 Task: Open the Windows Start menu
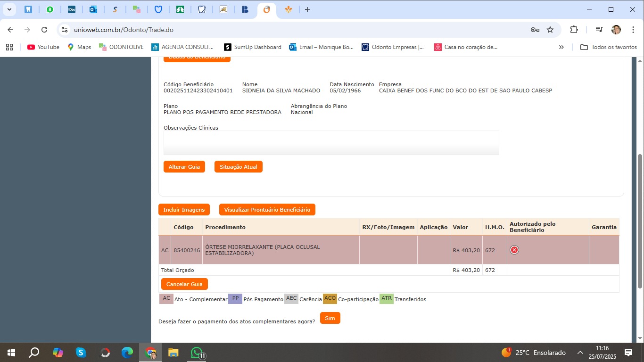pos(11,353)
